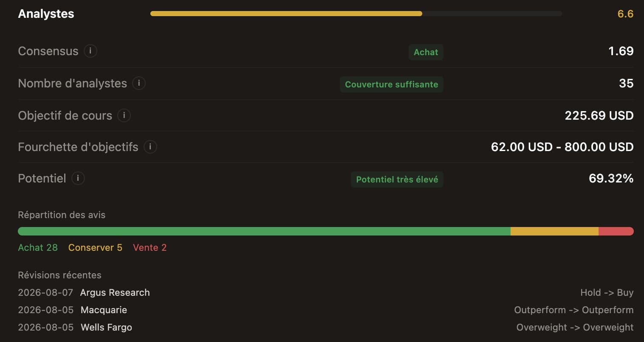
Task: Open the Wells Fargo revision row
Action: [x=326, y=327]
